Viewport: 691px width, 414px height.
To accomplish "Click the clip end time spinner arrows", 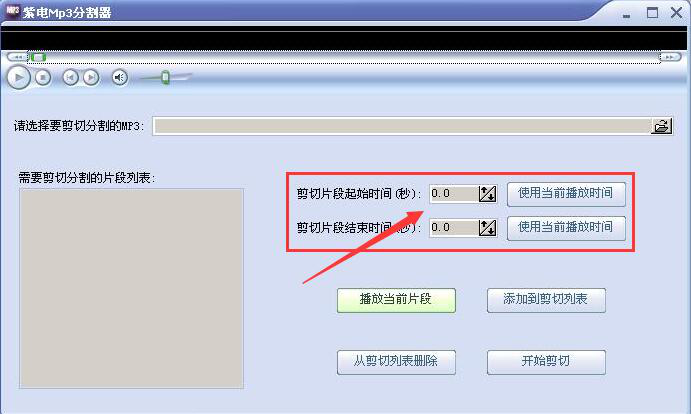I will [487, 228].
